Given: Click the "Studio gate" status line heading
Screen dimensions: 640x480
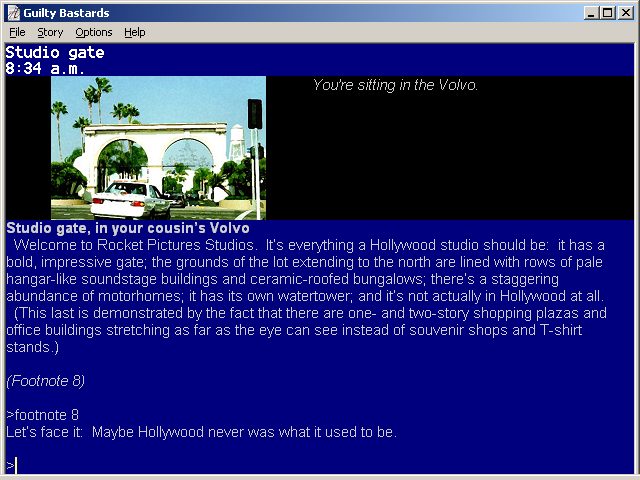Looking at the screenshot, I should (x=55, y=53).
